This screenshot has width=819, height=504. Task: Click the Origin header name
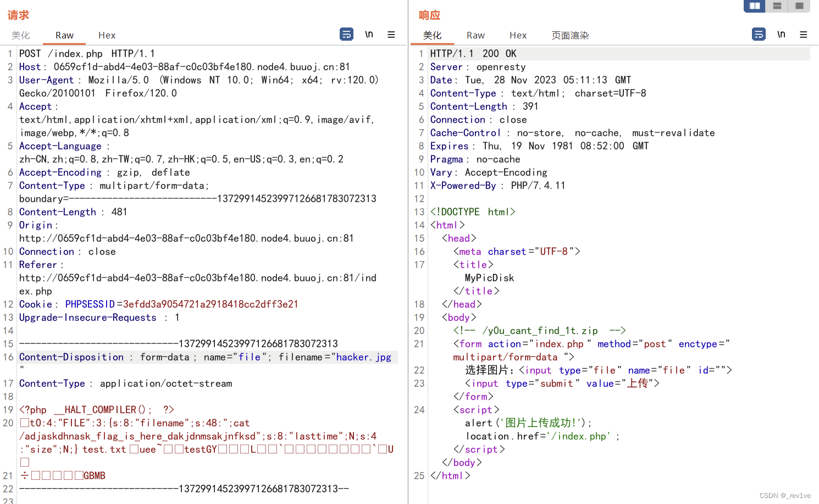click(36, 225)
